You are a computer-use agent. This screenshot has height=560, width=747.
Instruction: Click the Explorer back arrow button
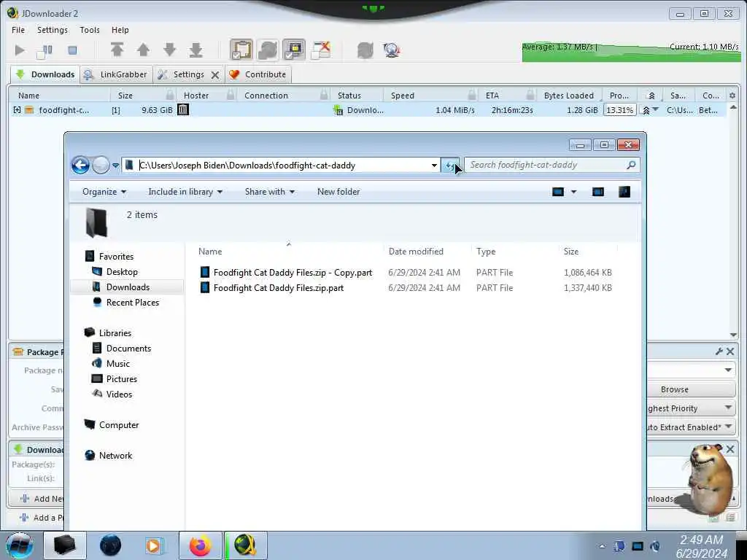(x=80, y=166)
